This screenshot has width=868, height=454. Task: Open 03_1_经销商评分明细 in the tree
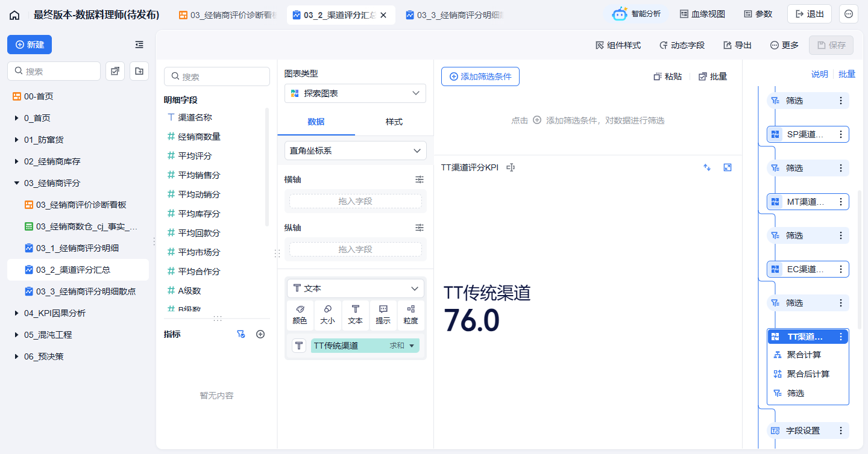point(78,248)
